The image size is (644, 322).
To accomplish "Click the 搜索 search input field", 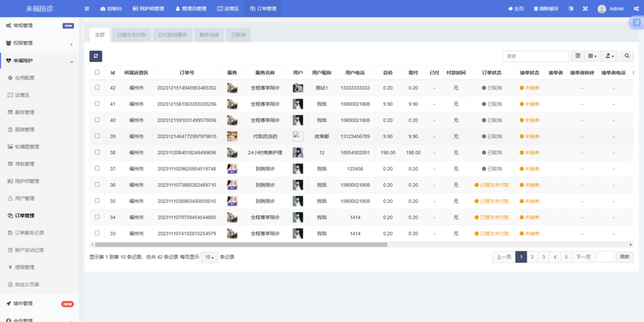I will [x=535, y=56].
